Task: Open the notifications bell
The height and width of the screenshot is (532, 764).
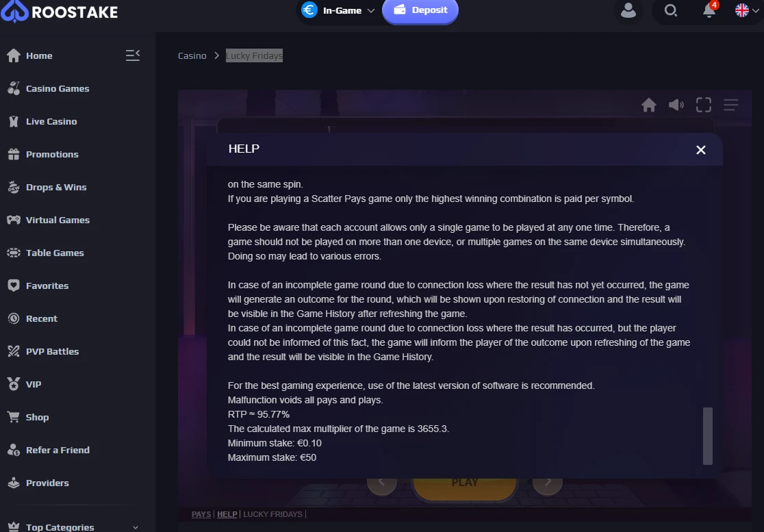Action: point(709,10)
